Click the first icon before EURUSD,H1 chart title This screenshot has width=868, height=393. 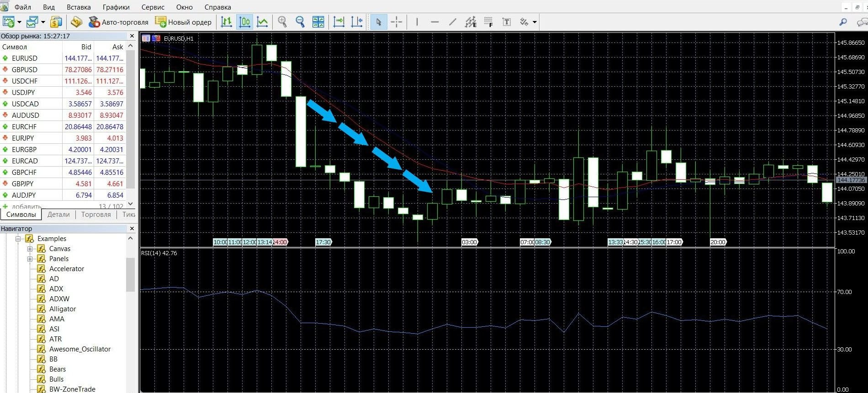tap(146, 38)
